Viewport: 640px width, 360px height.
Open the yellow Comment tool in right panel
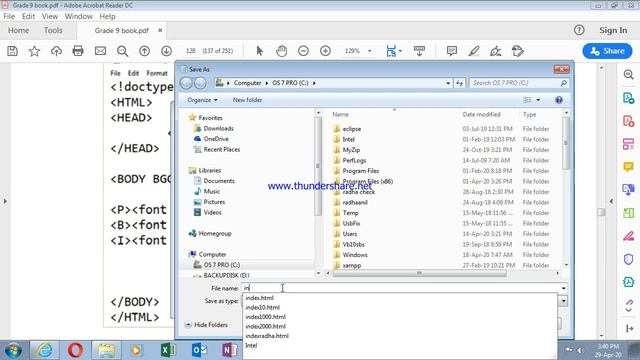pos(629,167)
